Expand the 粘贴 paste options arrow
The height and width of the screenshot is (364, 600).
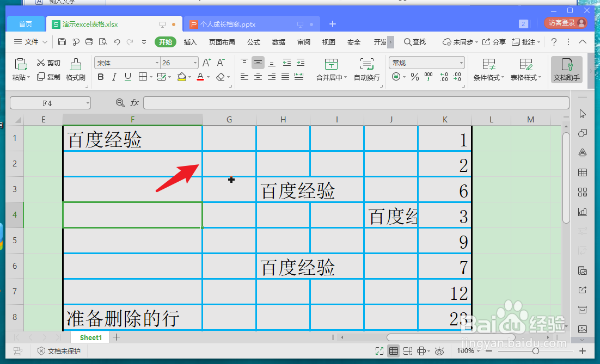(x=28, y=77)
